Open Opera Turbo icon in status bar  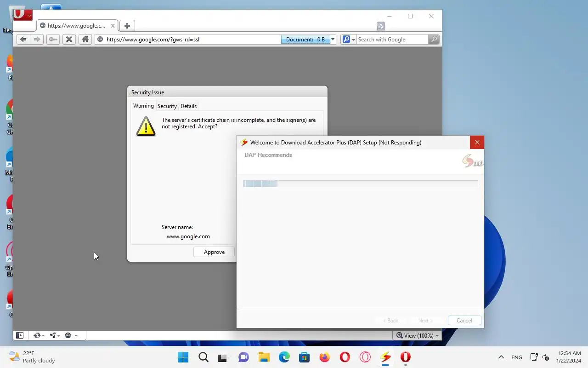point(68,335)
